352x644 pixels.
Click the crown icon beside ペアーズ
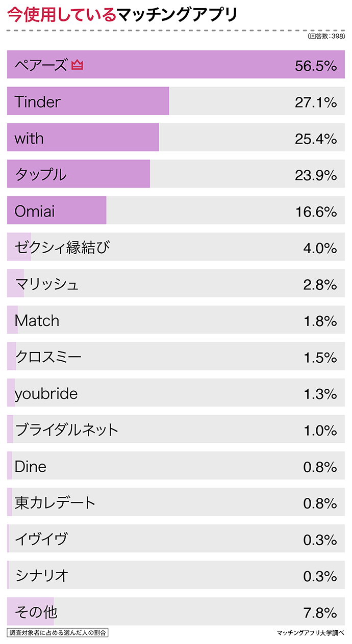(77, 65)
